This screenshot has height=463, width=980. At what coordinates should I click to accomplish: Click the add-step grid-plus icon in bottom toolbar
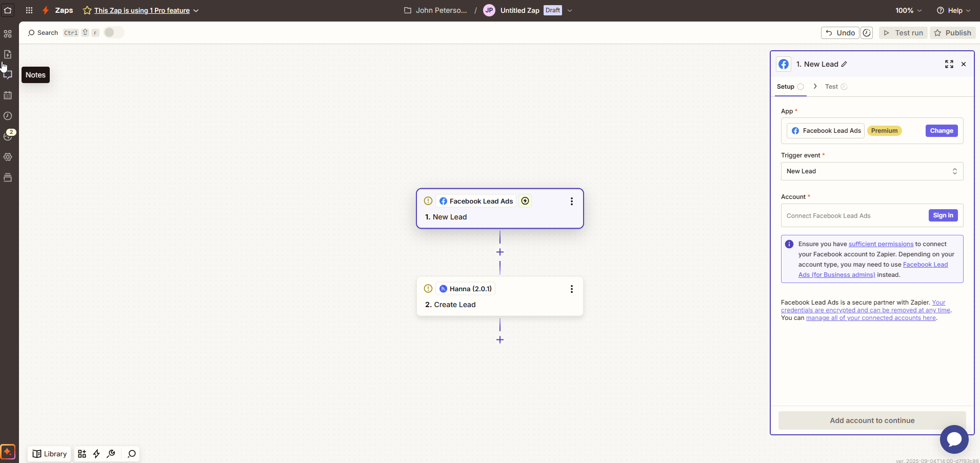(82, 454)
